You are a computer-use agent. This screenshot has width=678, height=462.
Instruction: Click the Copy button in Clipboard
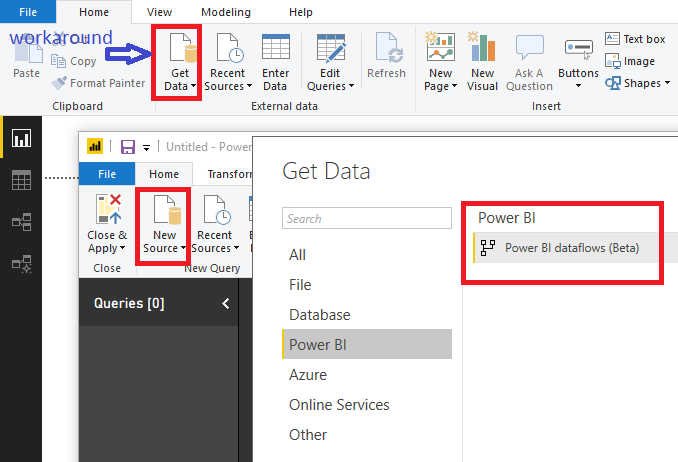pyautogui.click(x=74, y=61)
